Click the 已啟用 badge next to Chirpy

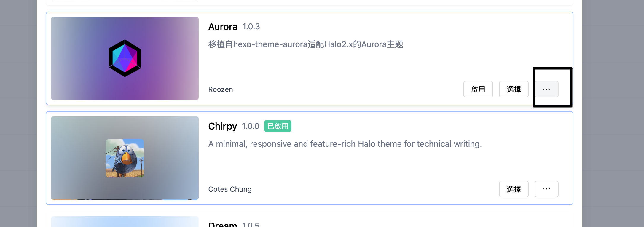[x=278, y=126]
